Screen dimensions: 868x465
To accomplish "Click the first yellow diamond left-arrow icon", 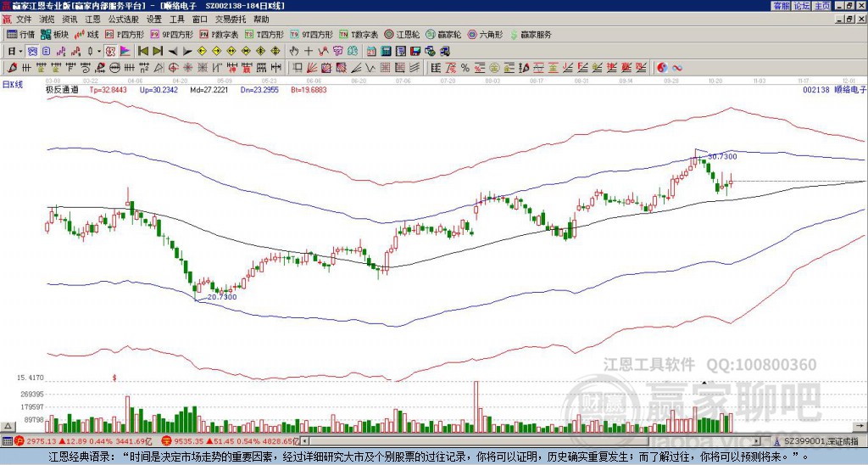I will (202, 52).
